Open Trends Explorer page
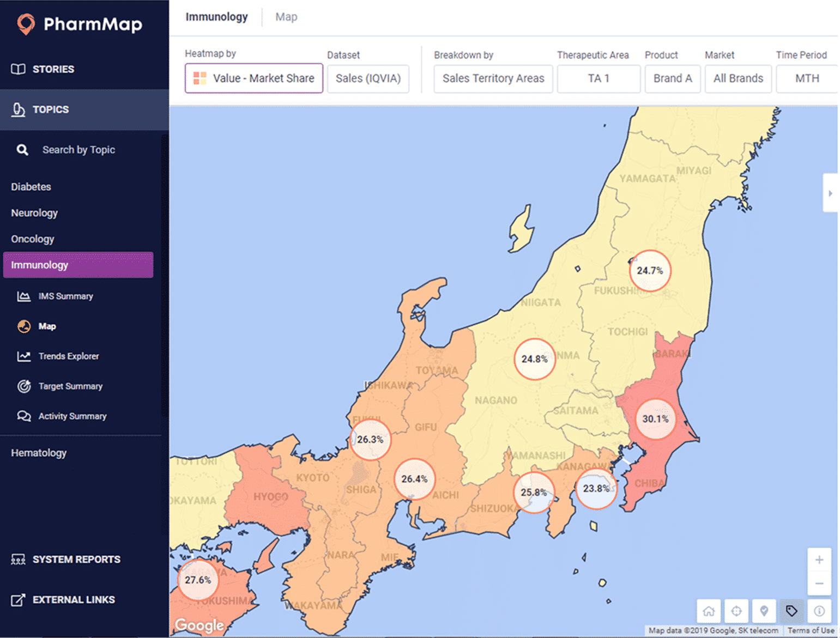The height and width of the screenshot is (638, 840). tap(69, 356)
